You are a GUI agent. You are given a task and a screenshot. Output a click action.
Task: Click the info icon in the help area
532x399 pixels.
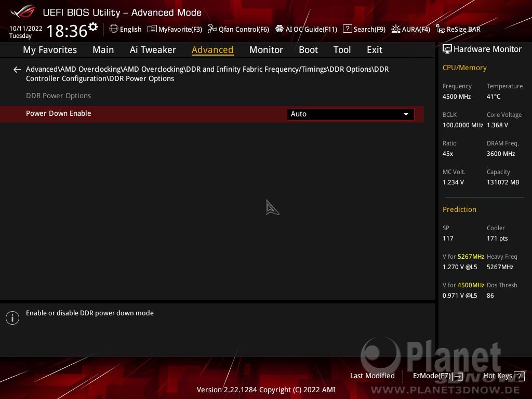(12, 318)
